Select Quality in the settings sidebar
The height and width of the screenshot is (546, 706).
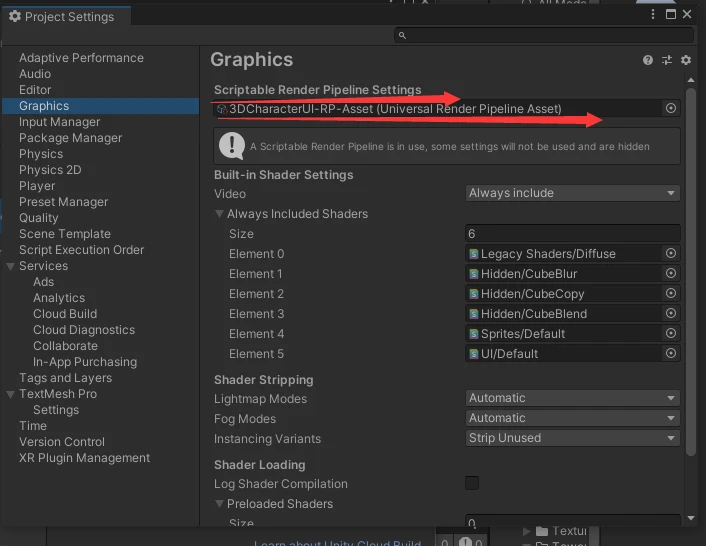[x=39, y=218]
